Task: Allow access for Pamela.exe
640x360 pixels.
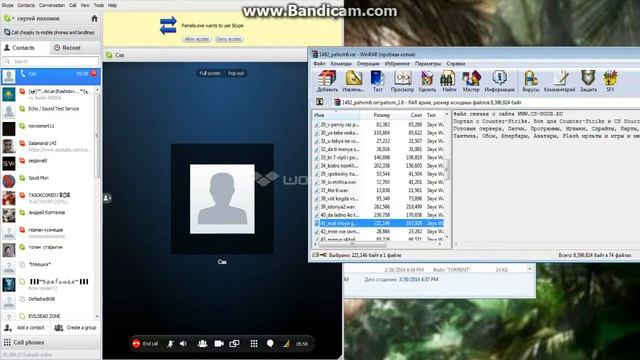Action: [x=197, y=39]
